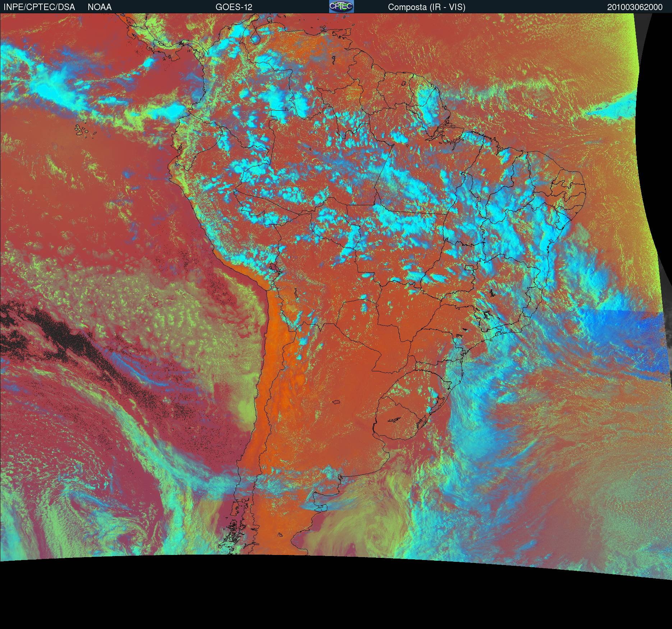Viewport: 672px width, 629px height.
Task: Click the CPTEC logo in header
Action: (x=341, y=6)
